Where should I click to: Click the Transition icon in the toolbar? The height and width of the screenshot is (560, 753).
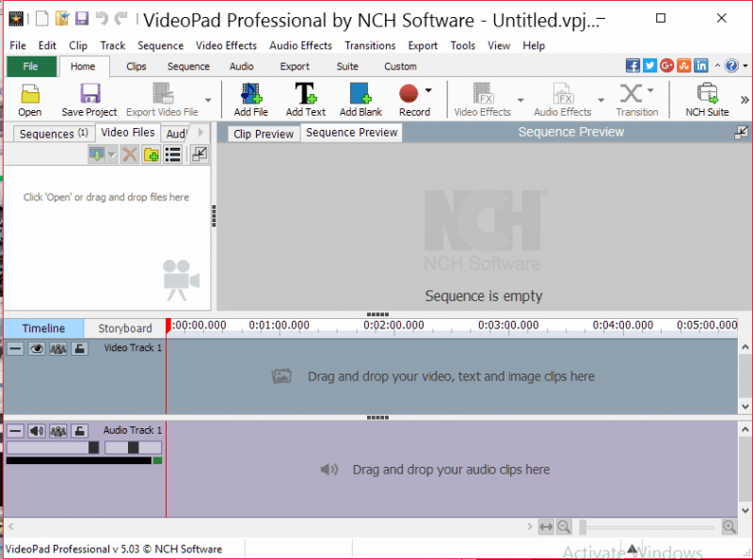click(x=631, y=93)
